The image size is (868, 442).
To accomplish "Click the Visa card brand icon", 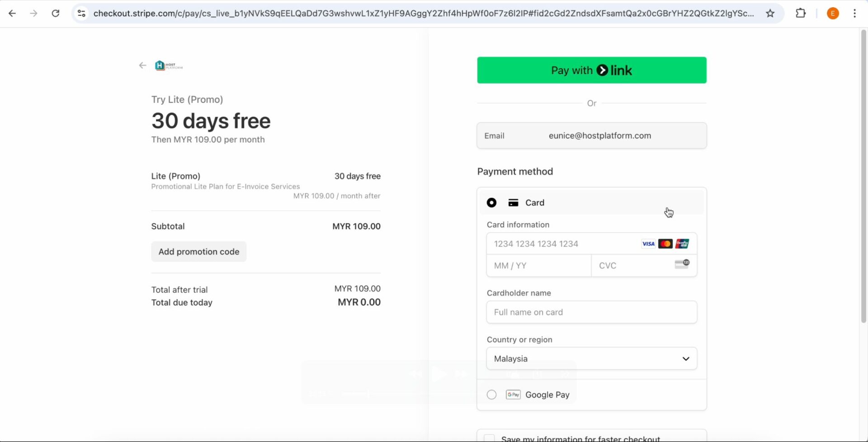I will (648, 244).
